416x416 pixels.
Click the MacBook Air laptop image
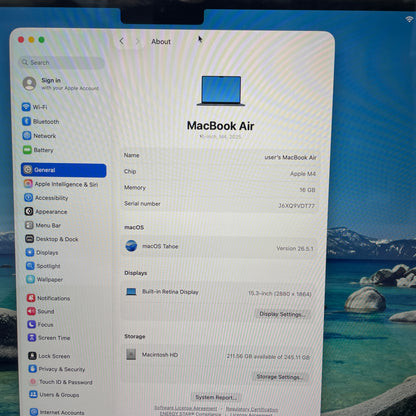221,91
